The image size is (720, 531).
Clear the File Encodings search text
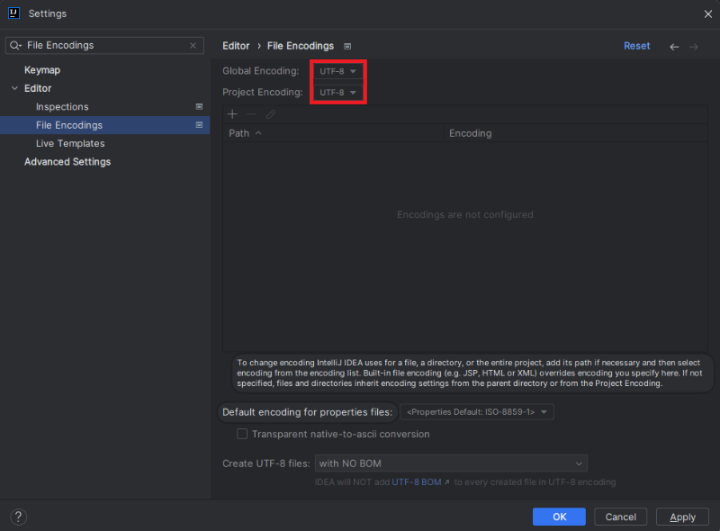193,45
